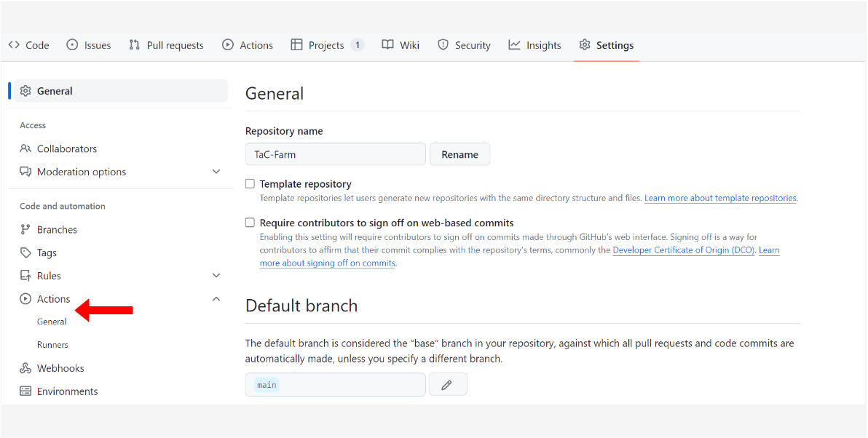Collapse the Actions section chevron
868x438 pixels.
tap(216, 298)
